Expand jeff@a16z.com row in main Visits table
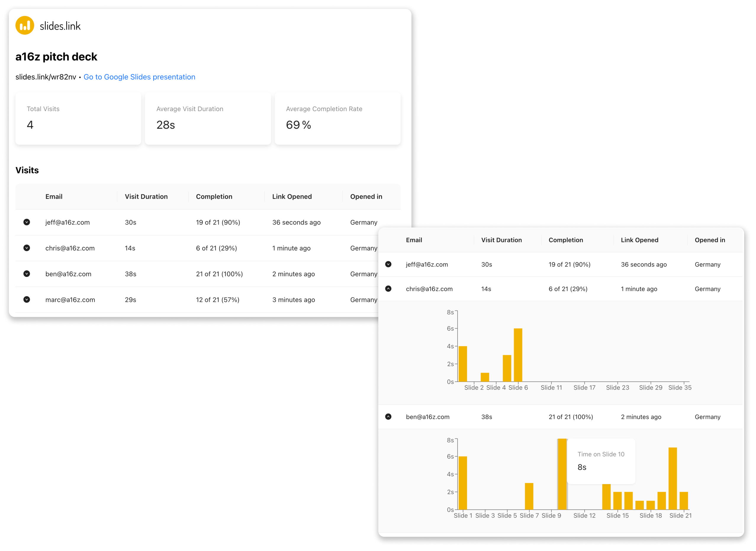Screen dimensions: 756x551 point(27,222)
